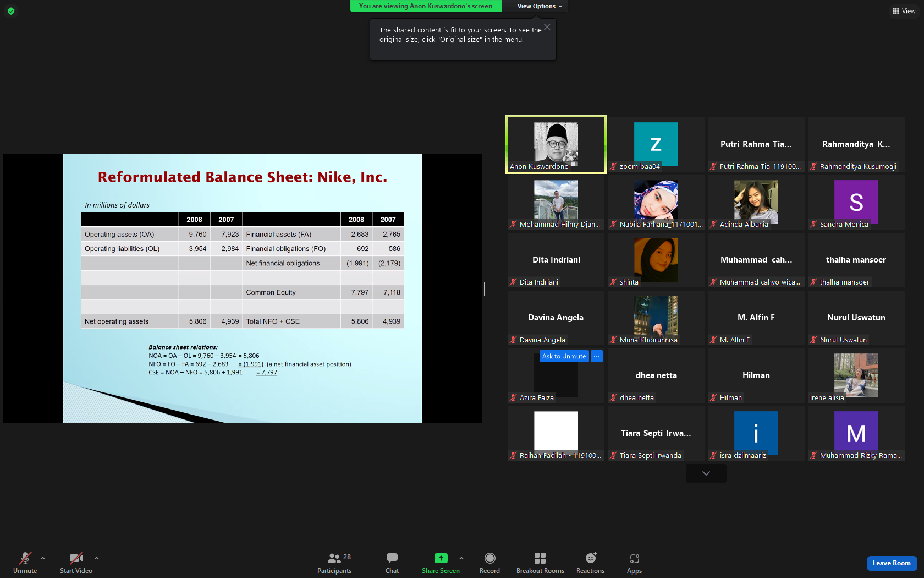The image size is (924, 578).
Task: Click the Leave Room button
Action: [x=892, y=563]
